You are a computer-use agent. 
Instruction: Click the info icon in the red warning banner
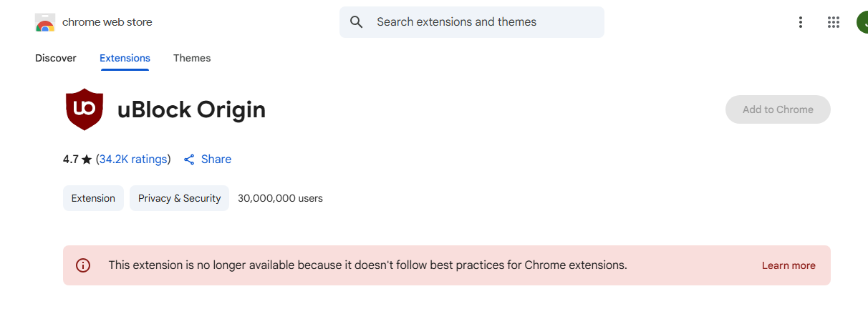tap(83, 265)
